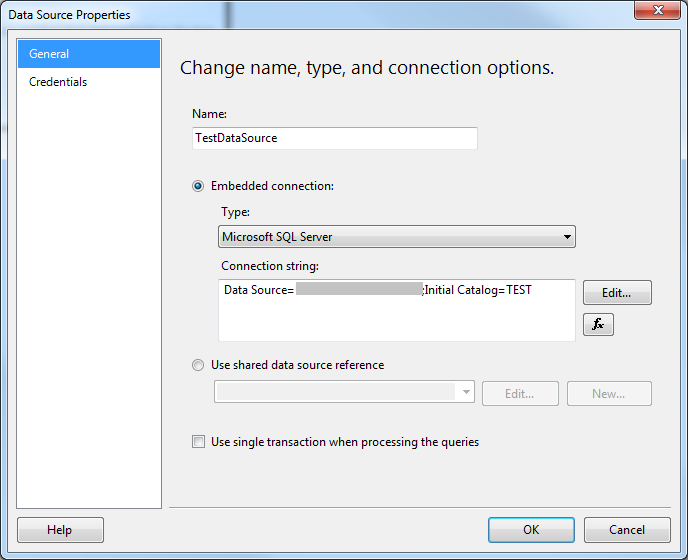The width and height of the screenshot is (688, 560).
Task: Click Edit next to connection string
Action: click(617, 293)
